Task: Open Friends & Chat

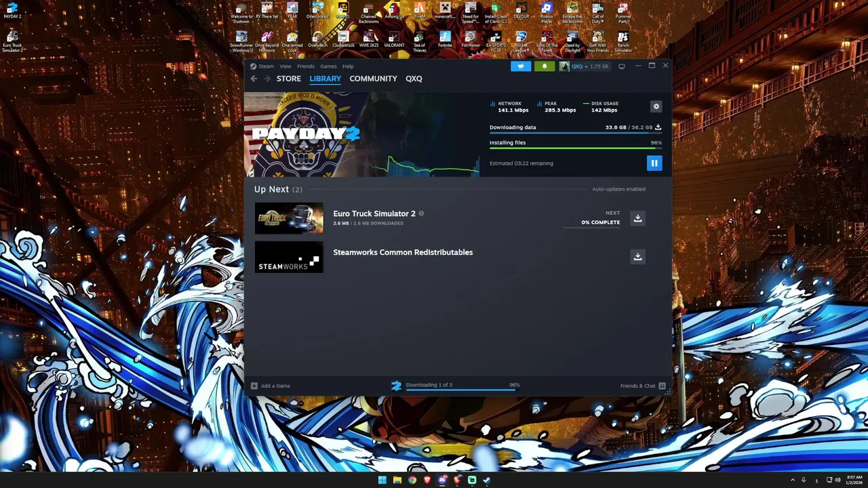Action: (643, 386)
